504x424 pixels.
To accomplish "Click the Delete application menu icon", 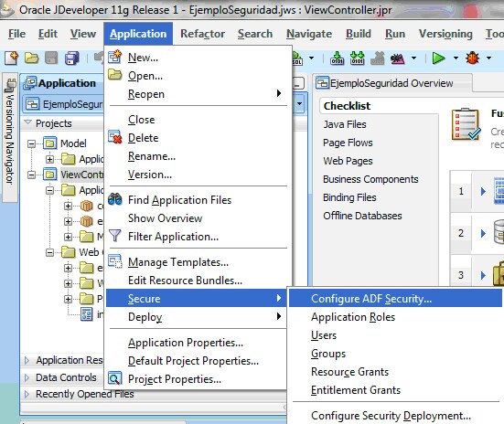I will (114, 137).
